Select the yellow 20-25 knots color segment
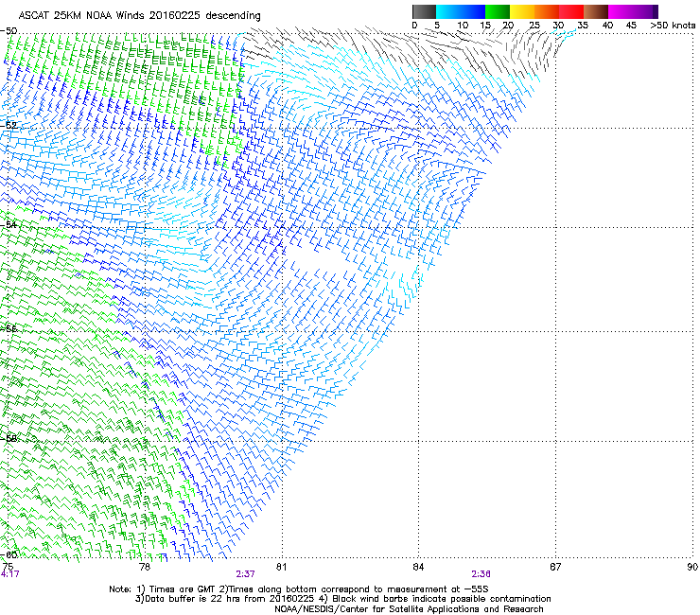Viewport: 700px width, 615px height. pyautogui.click(x=522, y=11)
